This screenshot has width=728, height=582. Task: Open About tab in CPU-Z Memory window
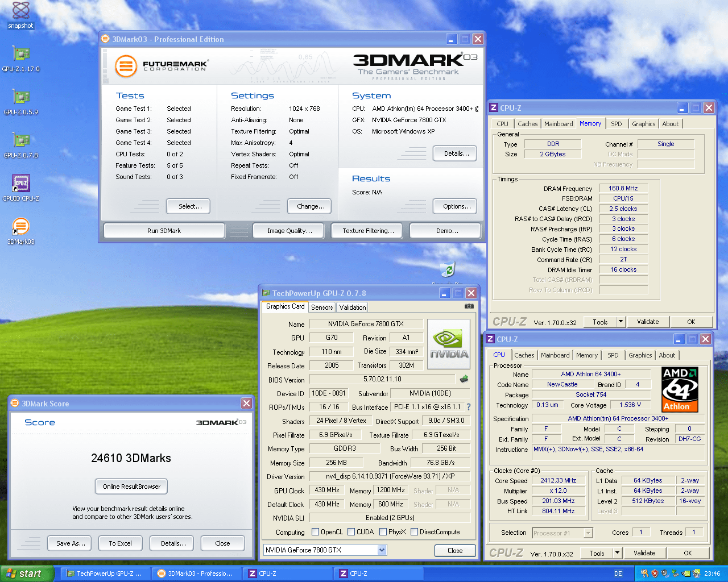click(671, 124)
